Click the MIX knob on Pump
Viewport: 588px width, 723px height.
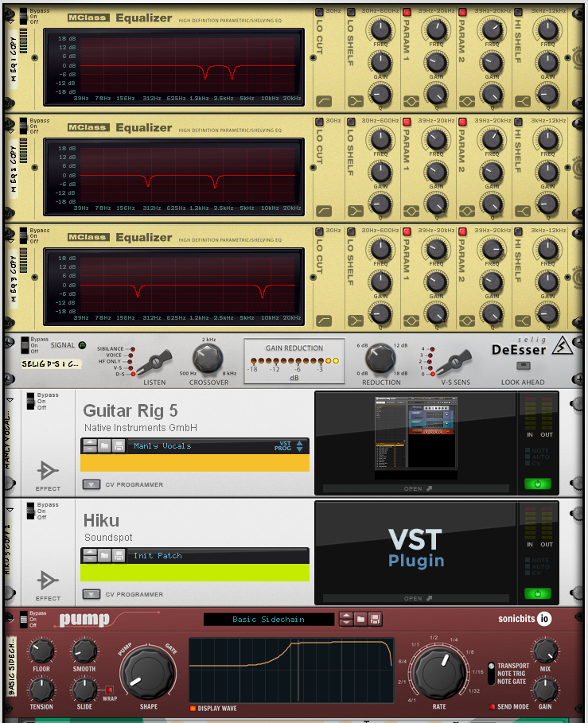pyautogui.click(x=545, y=650)
